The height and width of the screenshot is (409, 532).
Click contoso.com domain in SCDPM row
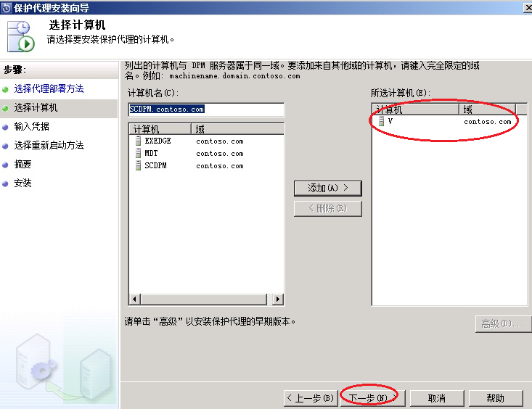[x=220, y=166]
